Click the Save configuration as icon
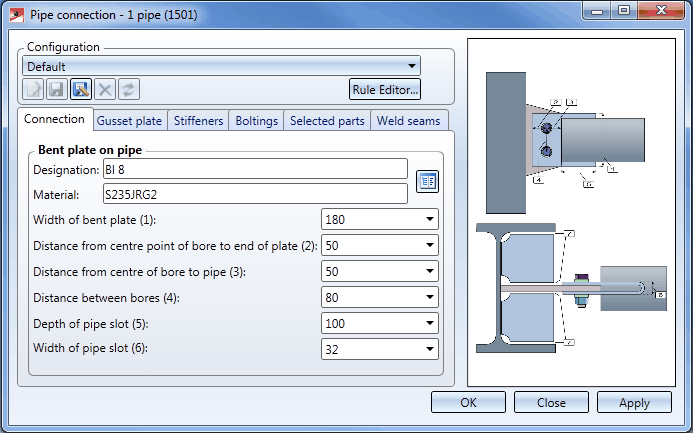Image resolution: width=693 pixels, height=433 pixels. click(x=81, y=89)
